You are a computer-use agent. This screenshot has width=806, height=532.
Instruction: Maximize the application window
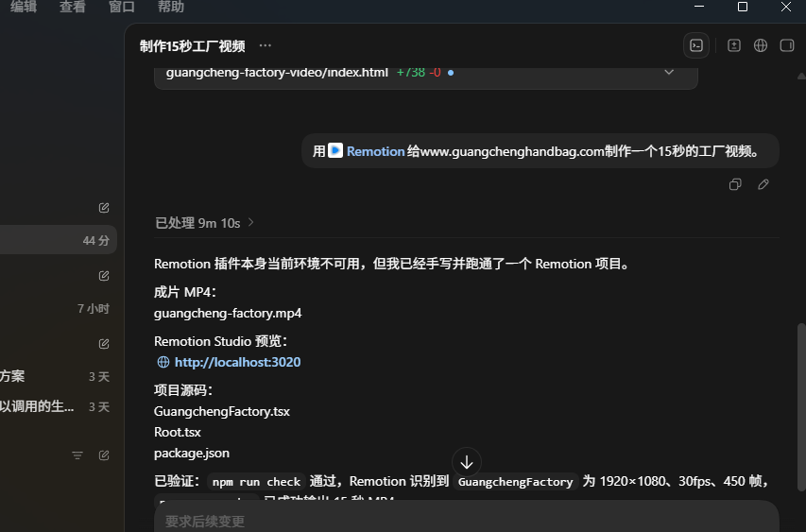tap(743, 7)
